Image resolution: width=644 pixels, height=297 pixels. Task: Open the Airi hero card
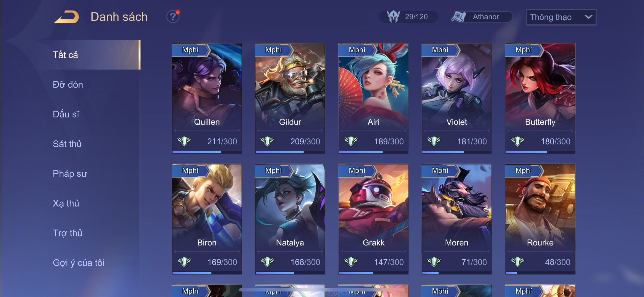(x=374, y=98)
